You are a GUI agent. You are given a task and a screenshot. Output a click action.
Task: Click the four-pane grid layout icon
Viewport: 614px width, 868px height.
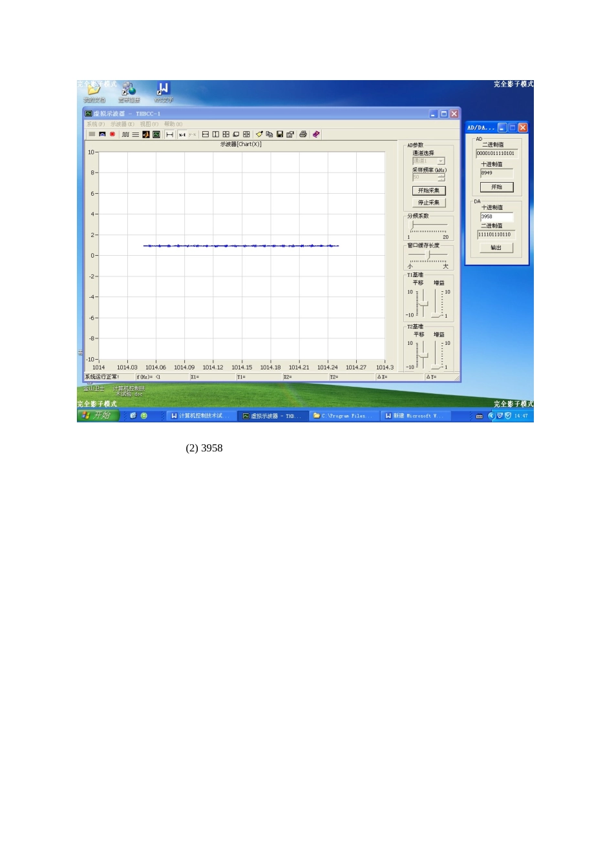coord(226,134)
